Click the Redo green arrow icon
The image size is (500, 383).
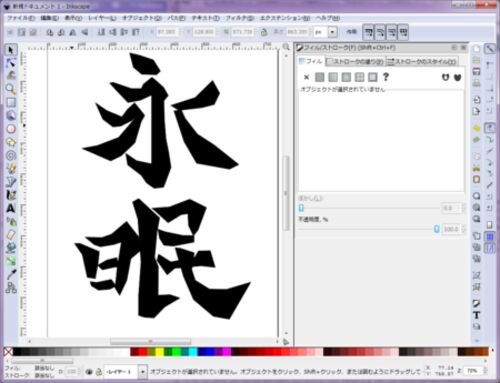coord(477,140)
